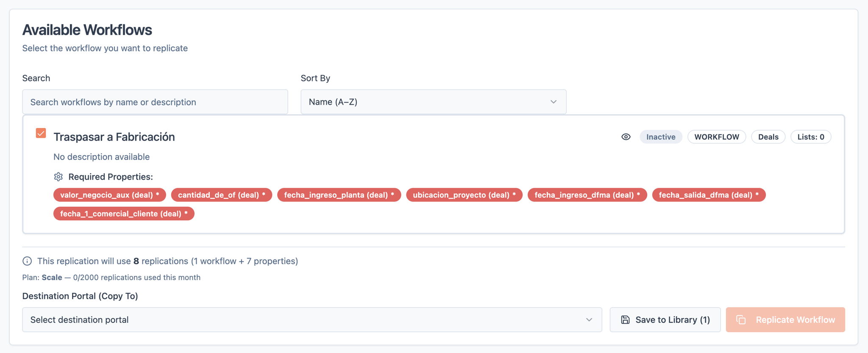Click the Deals badge

(768, 137)
